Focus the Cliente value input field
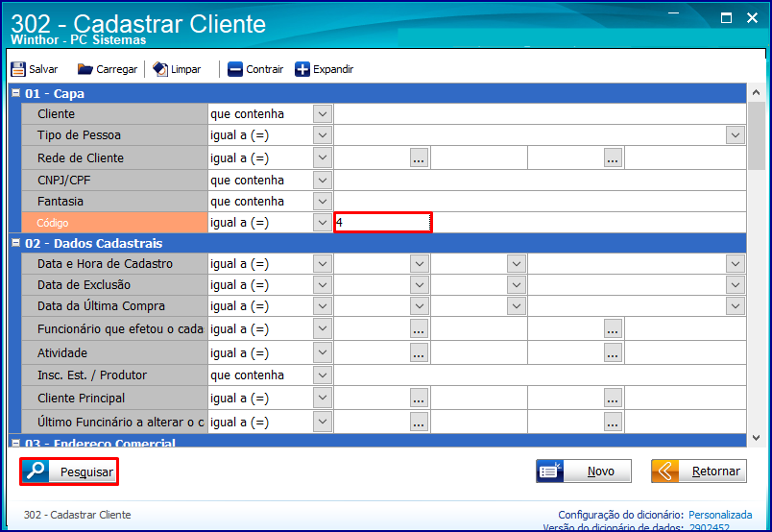The height and width of the screenshot is (532, 772). [x=540, y=113]
